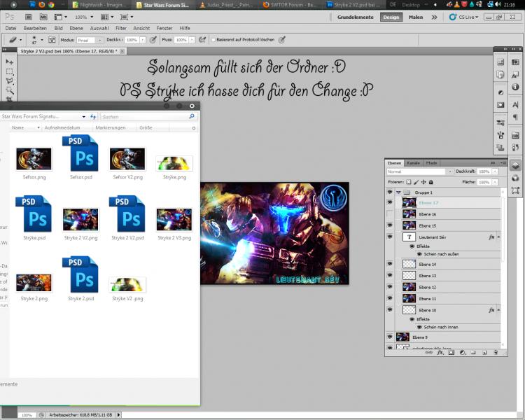Hide the Ebene 15 layer
The height and width of the screenshot is (420, 525).
pyautogui.click(x=390, y=226)
